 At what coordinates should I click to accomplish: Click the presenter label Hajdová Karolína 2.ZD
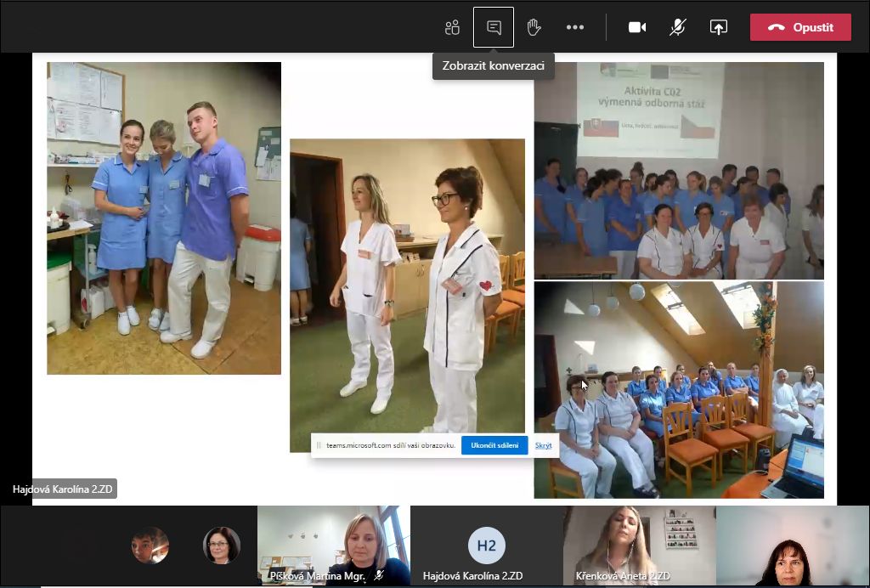pyautogui.click(x=62, y=489)
